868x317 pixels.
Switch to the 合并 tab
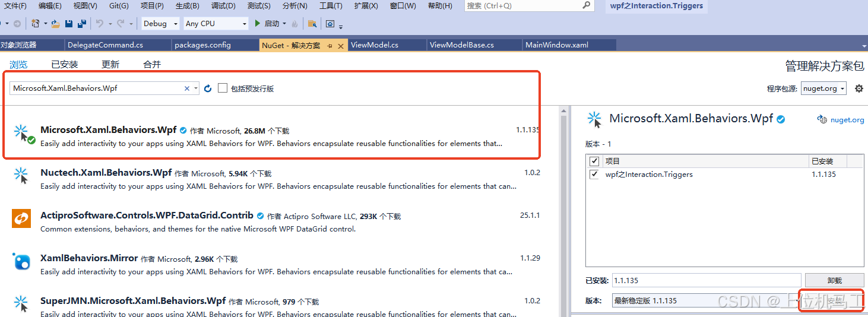152,65
